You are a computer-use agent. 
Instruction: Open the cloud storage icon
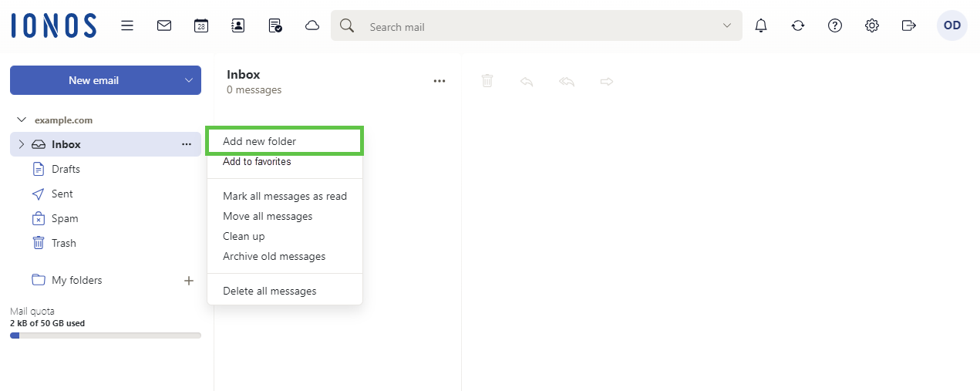tap(312, 25)
